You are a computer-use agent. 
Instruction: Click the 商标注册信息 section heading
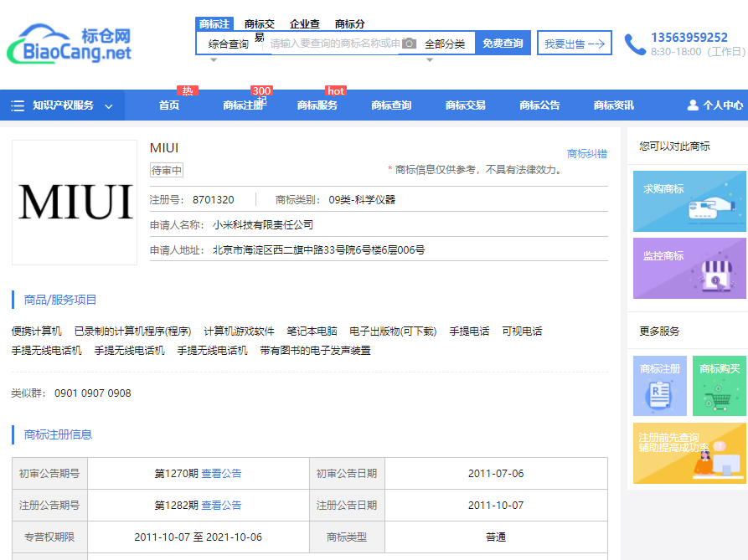point(58,434)
